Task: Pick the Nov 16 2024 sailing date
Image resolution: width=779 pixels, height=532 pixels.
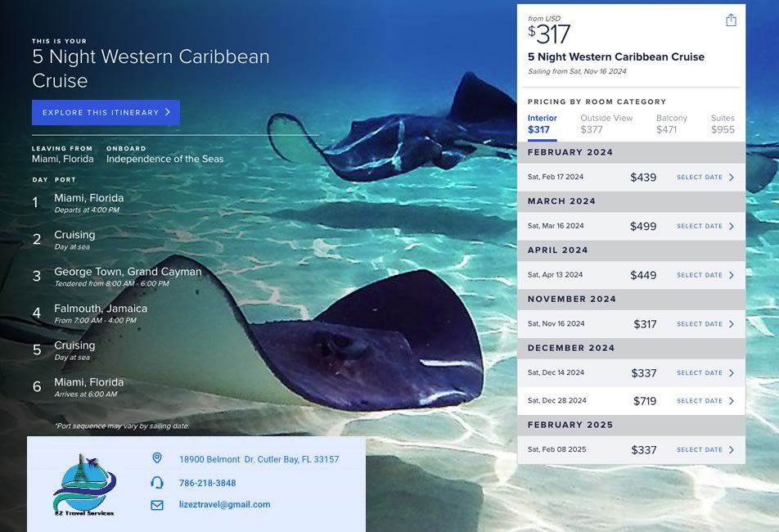Action: coord(705,324)
